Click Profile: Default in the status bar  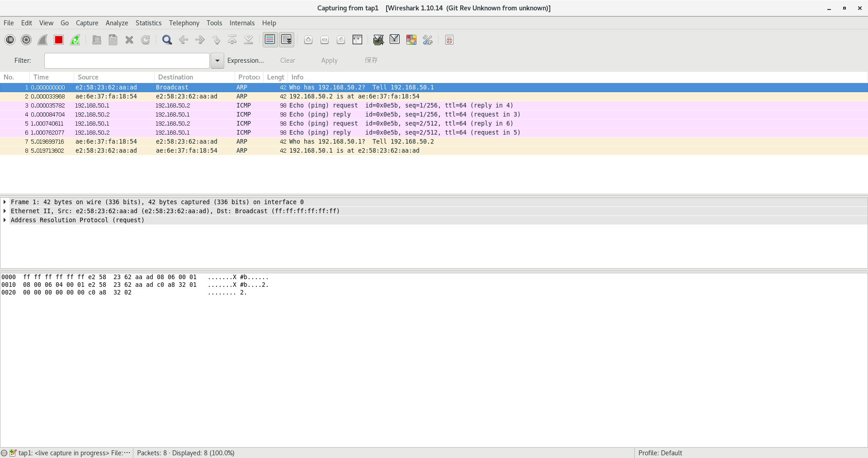pyautogui.click(x=660, y=453)
